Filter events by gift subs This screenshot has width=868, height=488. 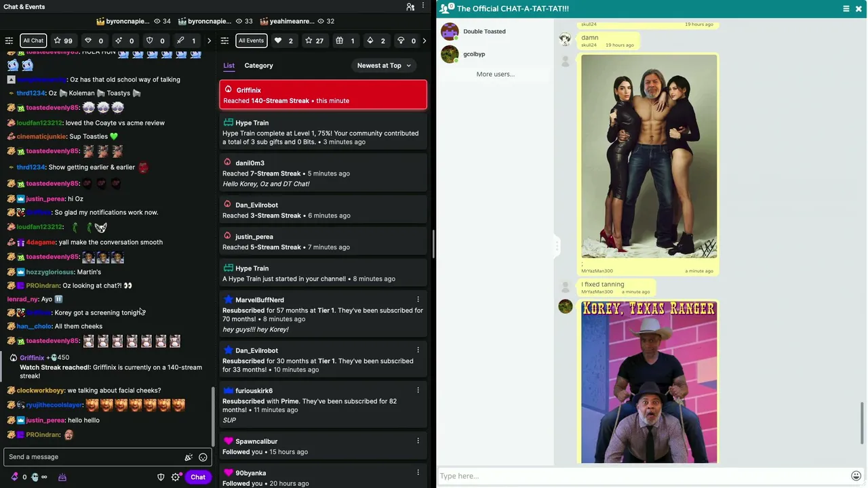point(345,41)
